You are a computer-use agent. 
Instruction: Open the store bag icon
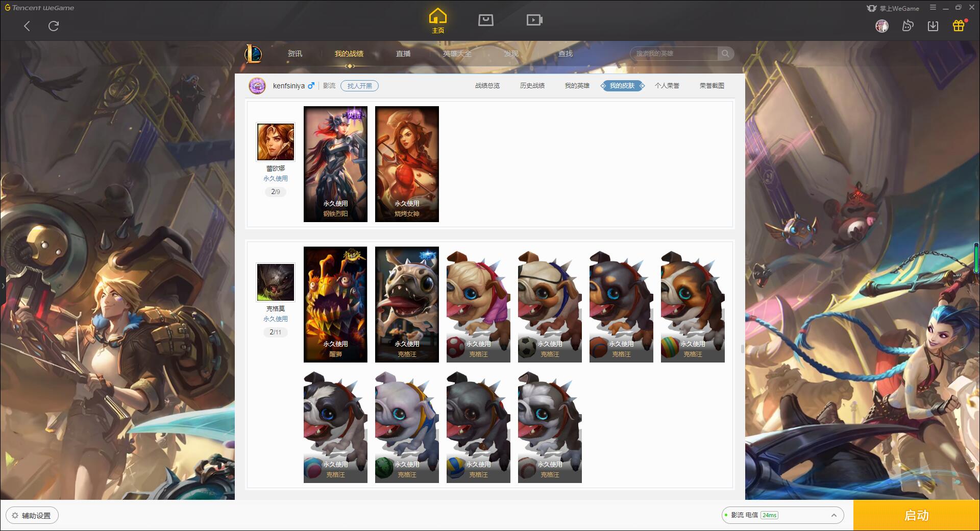pyautogui.click(x=486, y=20)
